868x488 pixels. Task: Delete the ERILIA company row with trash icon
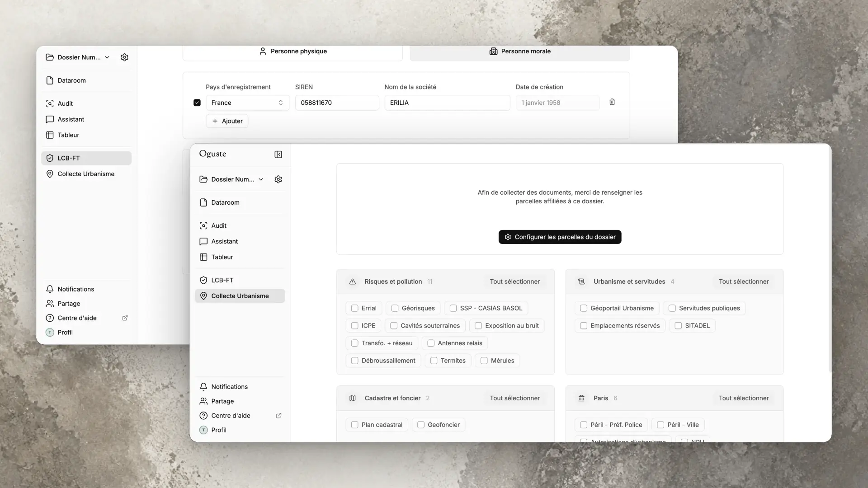[x=612, y=102]
